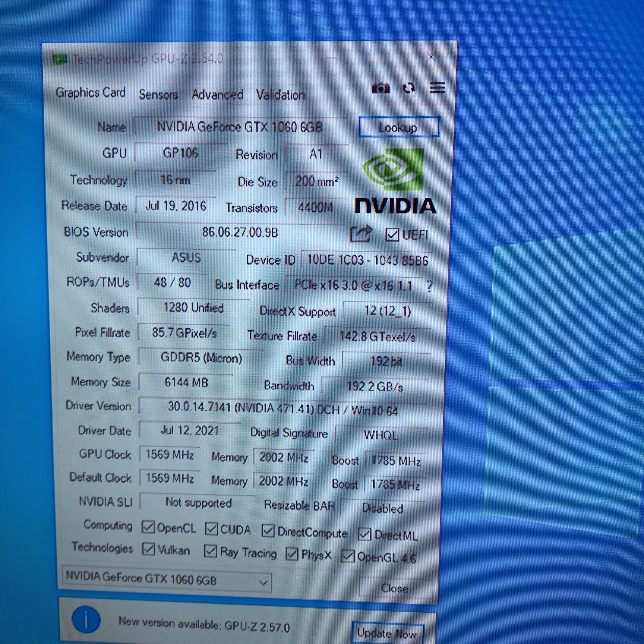This screenshot has height=644, width=644.
Task: Open the GPU selection dropdown
Action: click(x=167, y=579)
